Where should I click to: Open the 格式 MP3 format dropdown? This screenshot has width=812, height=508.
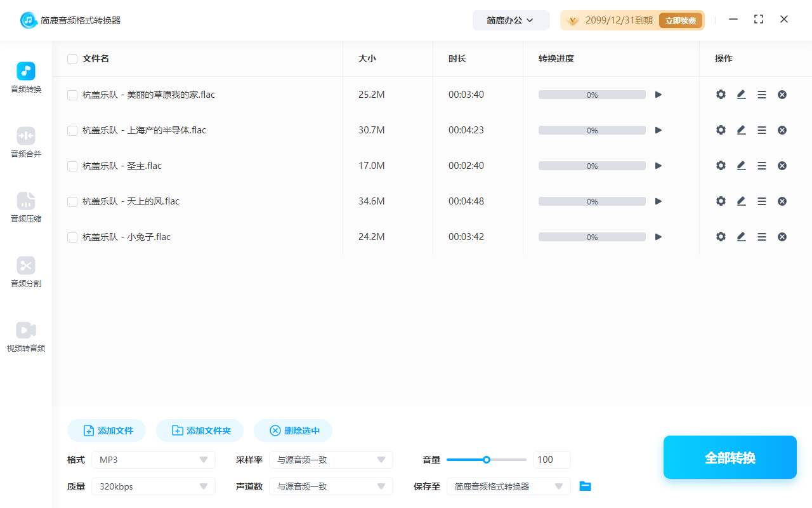click(153, 459)
